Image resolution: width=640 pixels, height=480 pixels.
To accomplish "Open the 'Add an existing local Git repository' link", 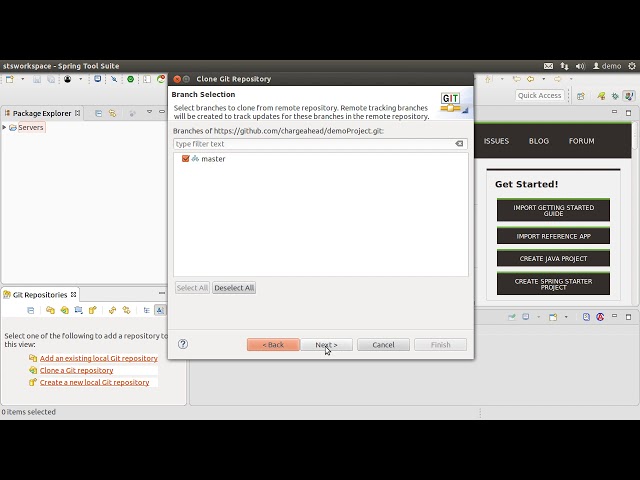I will tap(99, 358).
